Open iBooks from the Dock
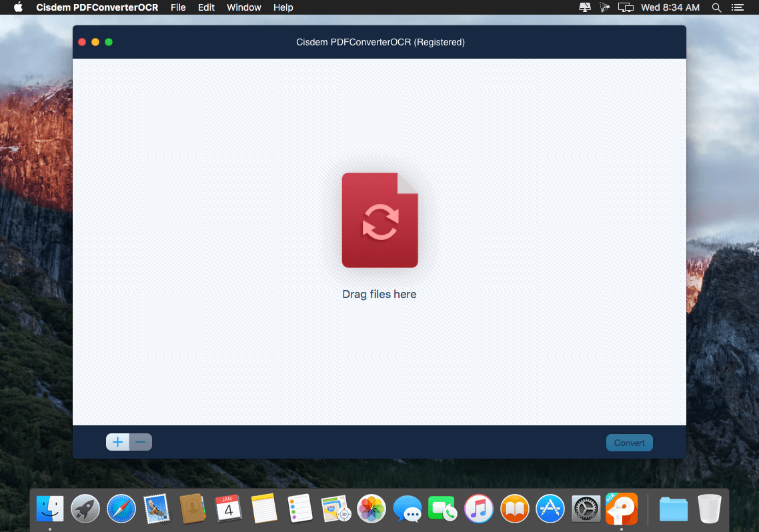759x532 pixels. [x=514, y=509]
